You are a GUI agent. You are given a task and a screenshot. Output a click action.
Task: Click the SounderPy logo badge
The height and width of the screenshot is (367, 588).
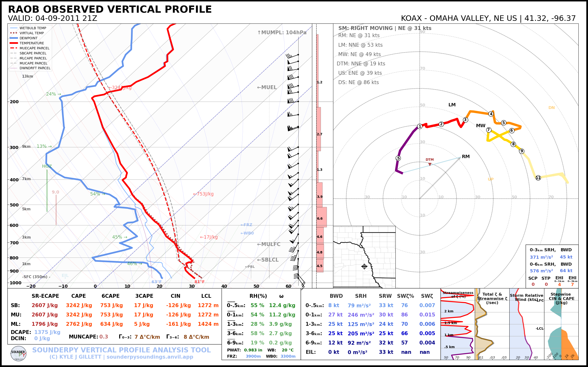(x=18, y=353)
